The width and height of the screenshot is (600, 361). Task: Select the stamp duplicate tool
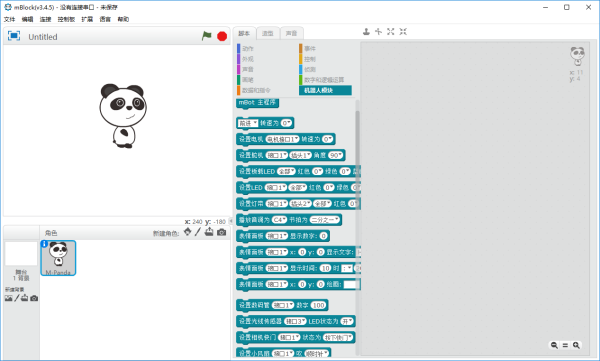tap(366, 31)
